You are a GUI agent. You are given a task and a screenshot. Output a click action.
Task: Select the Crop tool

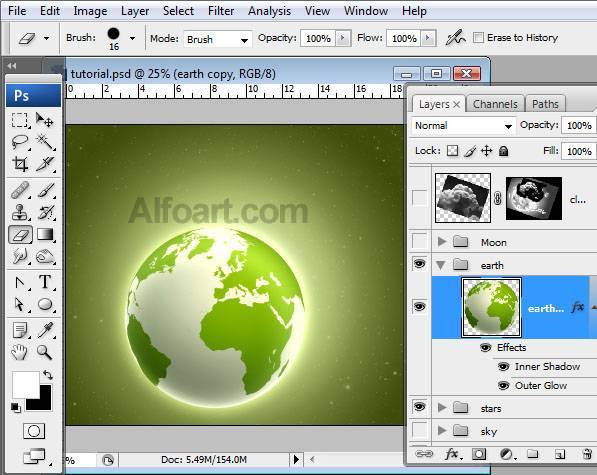[x=20, y=164]
